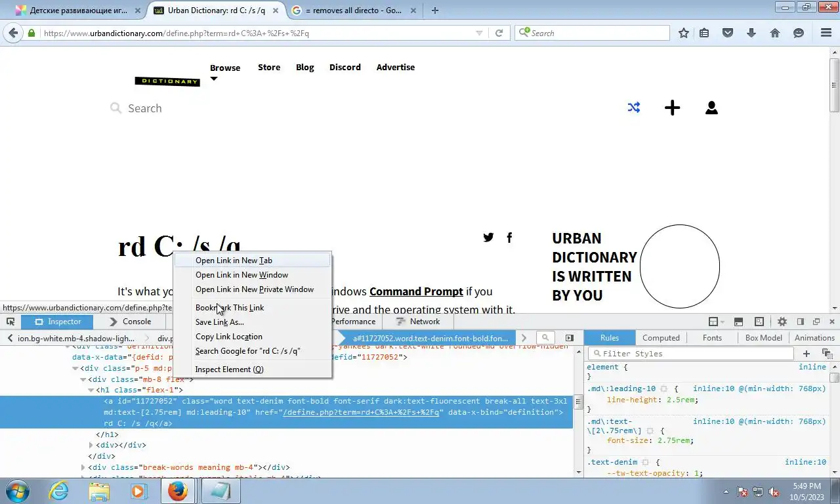Open the Firefox hamburger menu

pyautogui.click(x=826, y=33)
